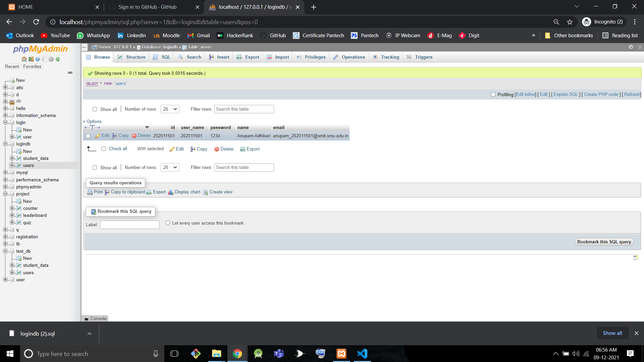This screenshot has height=362, width=644.
Task: Click the green reload navigation icon
Action: (58, 59)
